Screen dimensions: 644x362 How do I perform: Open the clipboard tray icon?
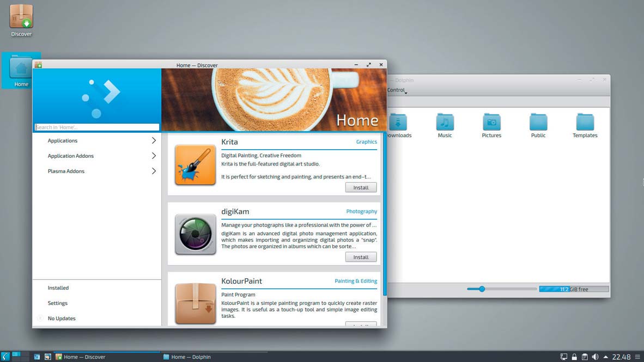[x=585, y=357]
